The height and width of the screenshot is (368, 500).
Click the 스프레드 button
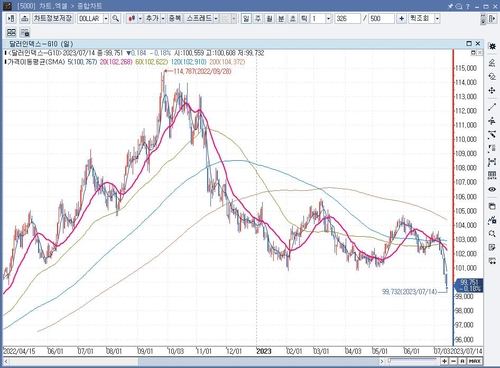click(199, 18)
